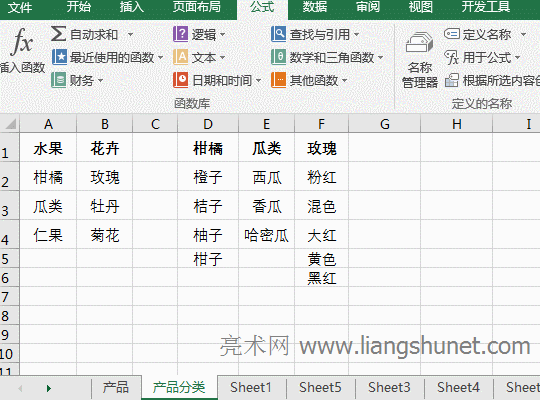Viewport: 540px width, 400px height.
Task: Open the 名称管理器 icon
Action: pos(419,43)
